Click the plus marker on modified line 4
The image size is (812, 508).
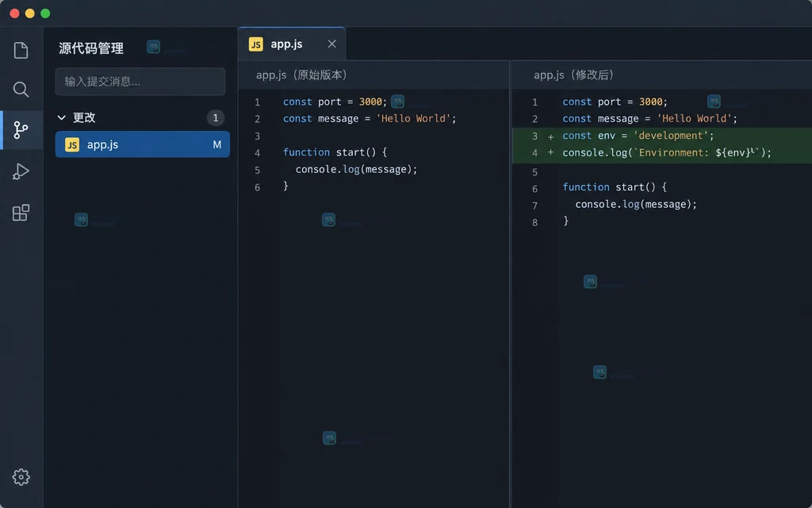[550, 152]
